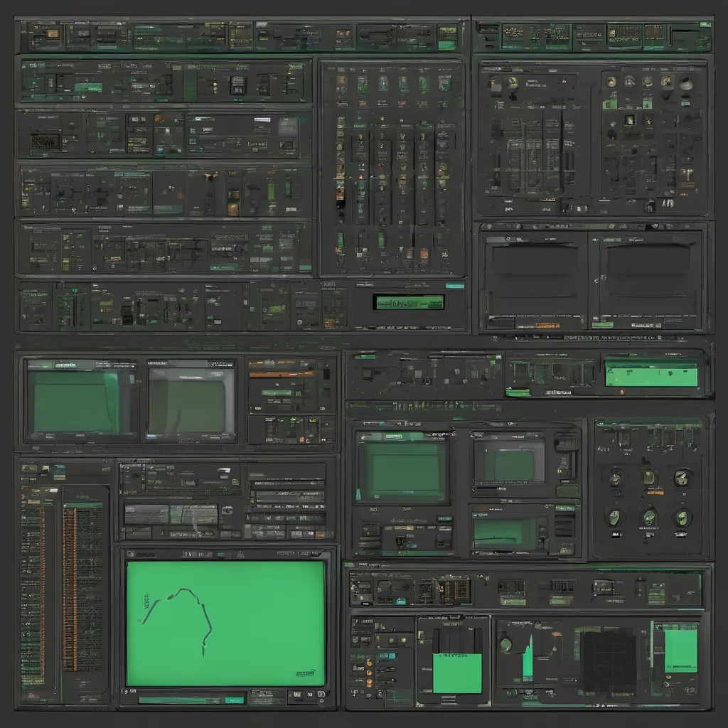This screenshot has height=728, width=728.
Task: Click the bottom-middle rotary knob in the six-knob panel
Action: point(649,516)
